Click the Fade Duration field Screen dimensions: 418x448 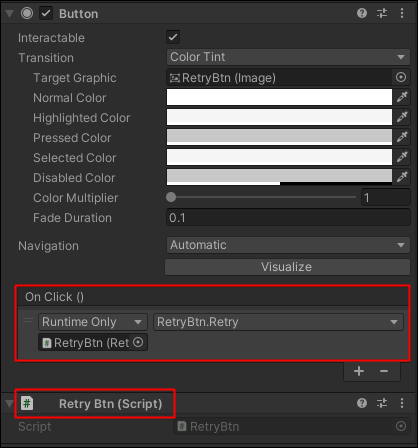click(x=288, y=217)
